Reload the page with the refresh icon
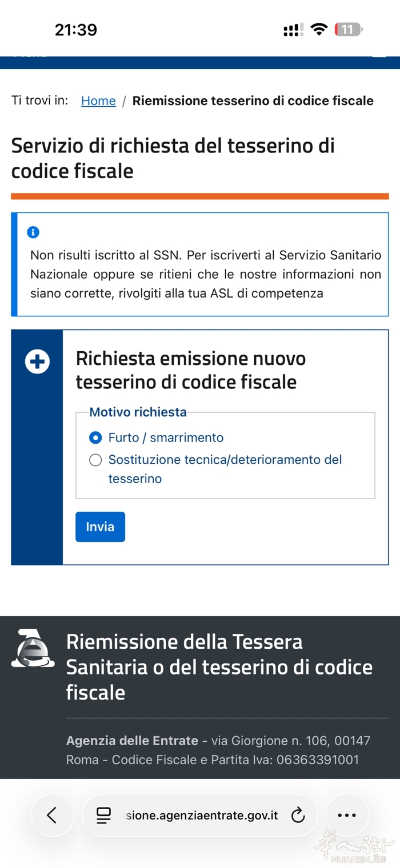 tap(298, 815)
